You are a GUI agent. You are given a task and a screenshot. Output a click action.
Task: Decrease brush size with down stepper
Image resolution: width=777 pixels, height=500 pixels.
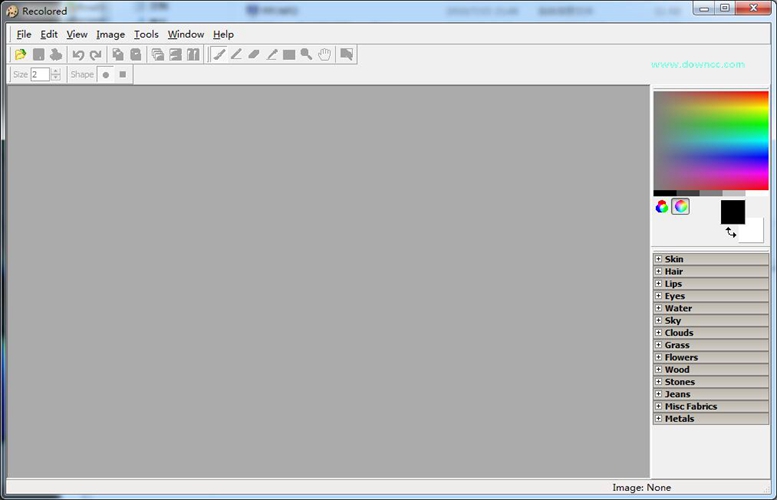pos(56,78)
